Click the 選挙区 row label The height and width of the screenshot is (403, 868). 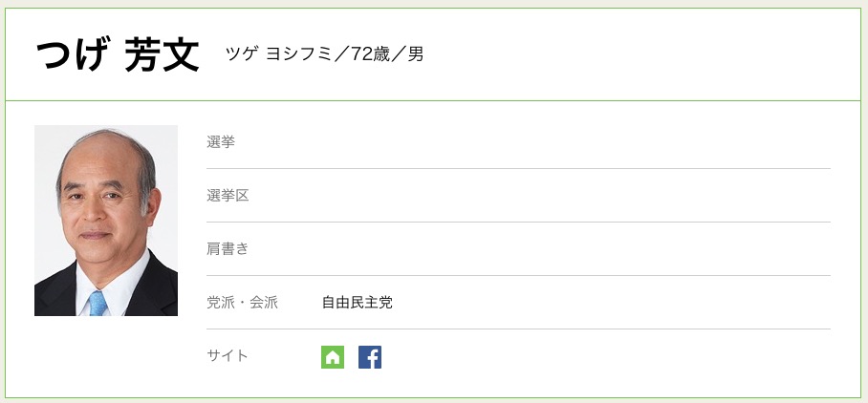tap(228, 196)
